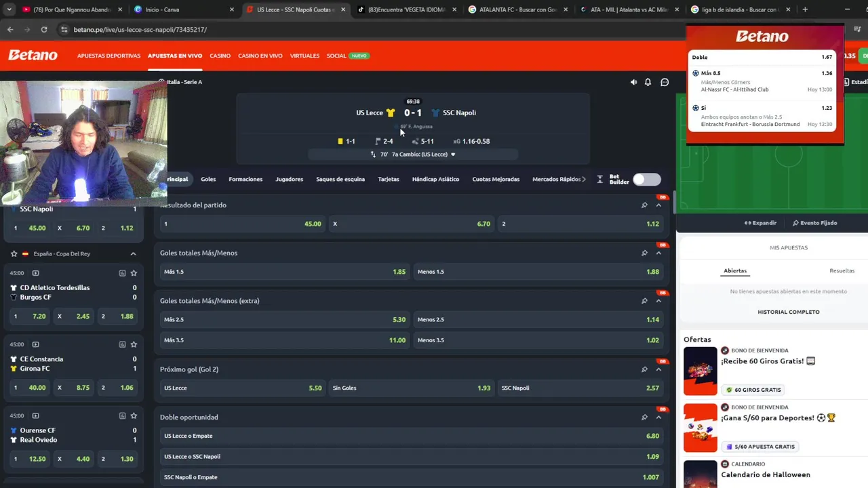Image resolution: width=868 pixels, height=488 pixels.
Task: Click the notification bell icon
Action: [648, 82]
